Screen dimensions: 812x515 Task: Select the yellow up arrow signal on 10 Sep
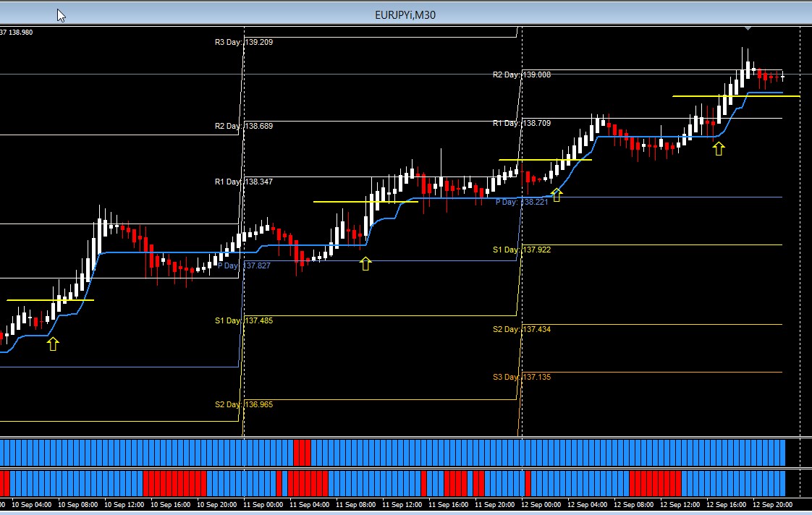(53, 344)
